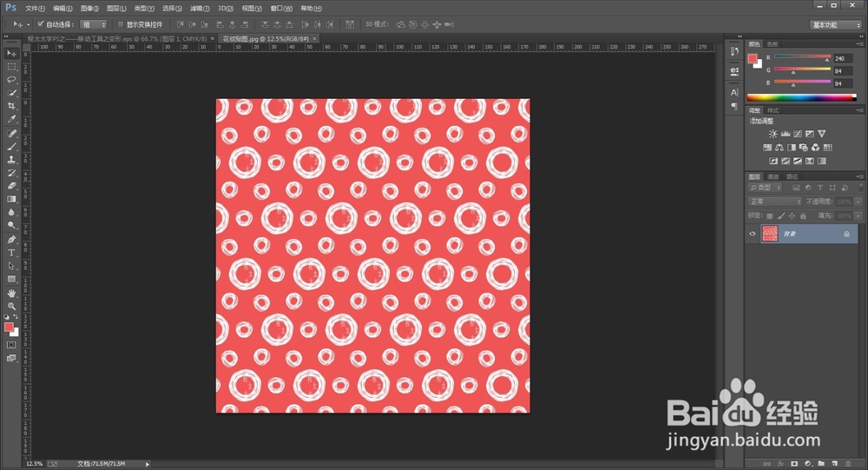Open 基本功能 workspace dropdown

tap(835, 25)
